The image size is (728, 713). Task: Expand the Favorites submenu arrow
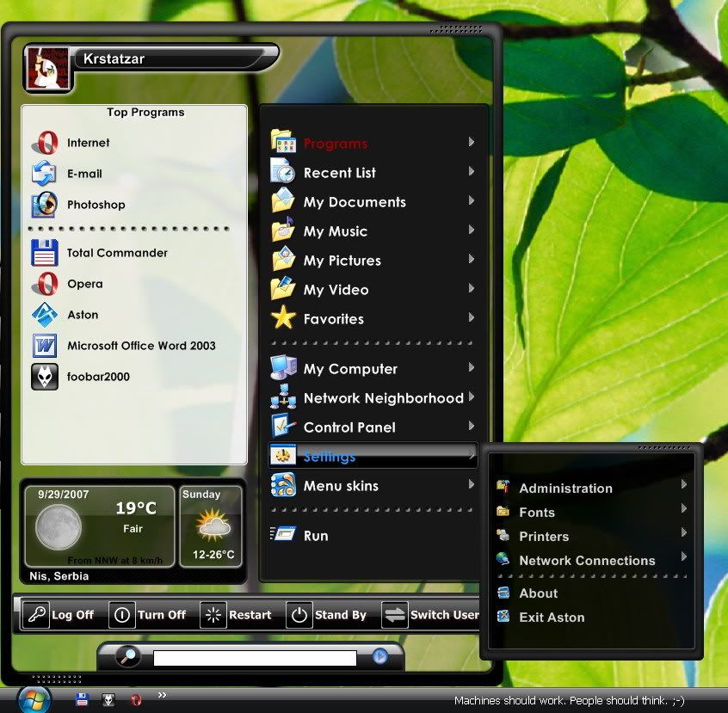472,317
